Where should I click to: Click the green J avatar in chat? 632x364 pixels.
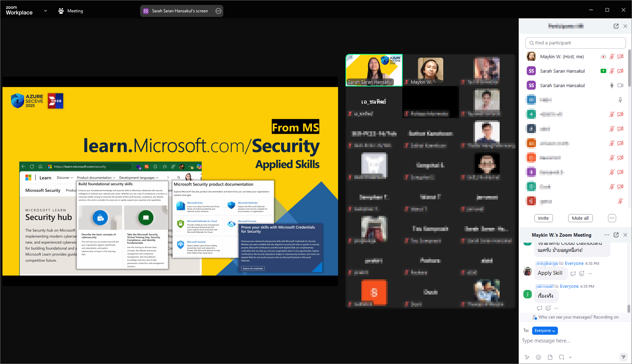[x=528, y=294]
